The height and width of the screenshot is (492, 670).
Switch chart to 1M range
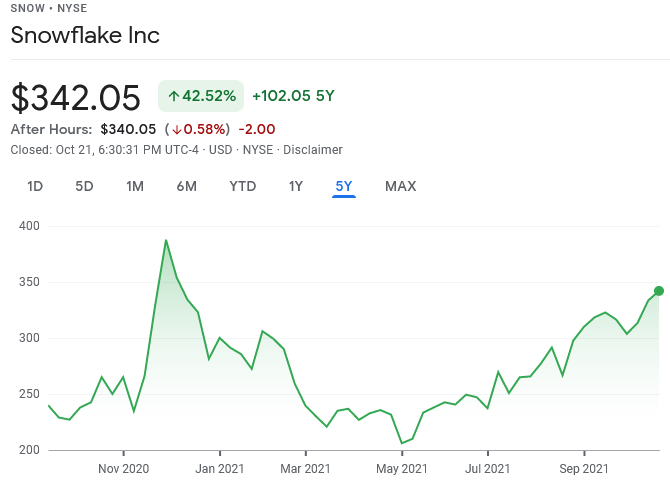point(135,186)
